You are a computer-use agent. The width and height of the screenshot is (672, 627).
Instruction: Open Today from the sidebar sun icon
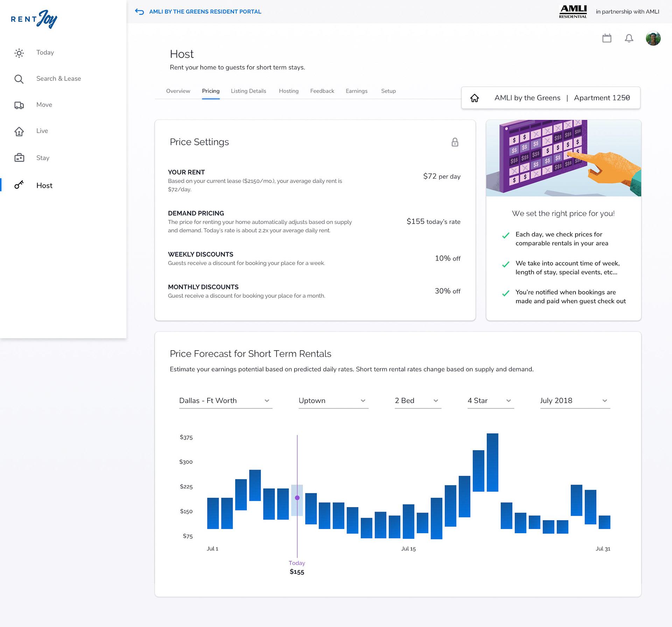[19, 53]
